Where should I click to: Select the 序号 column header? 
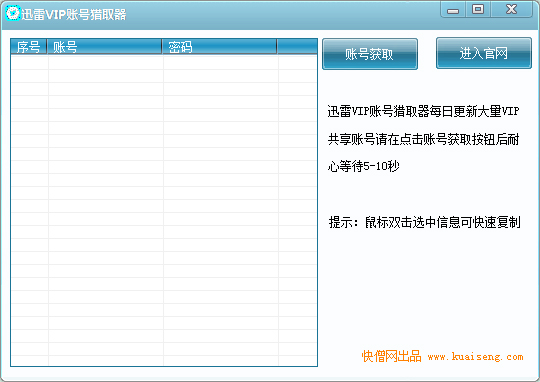(29, 47)
